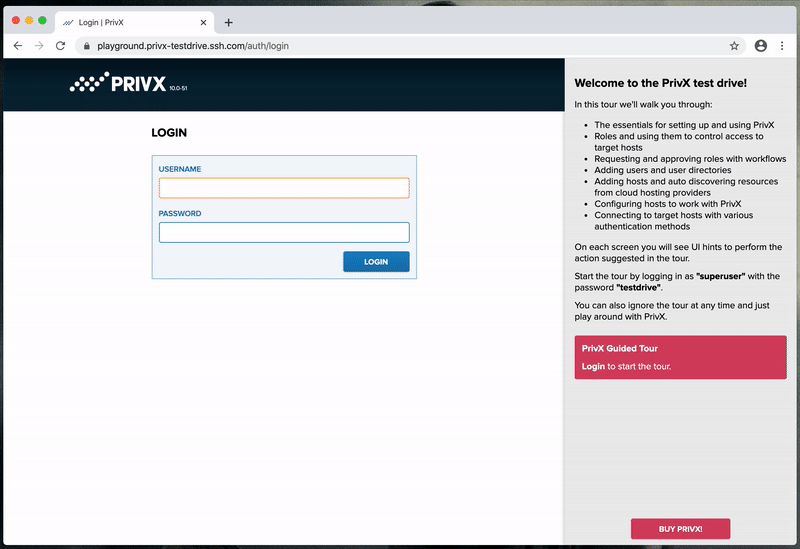This screenshot has width=800, height=549.
Task: Click the browser back arrow
Action: point(18,46)
